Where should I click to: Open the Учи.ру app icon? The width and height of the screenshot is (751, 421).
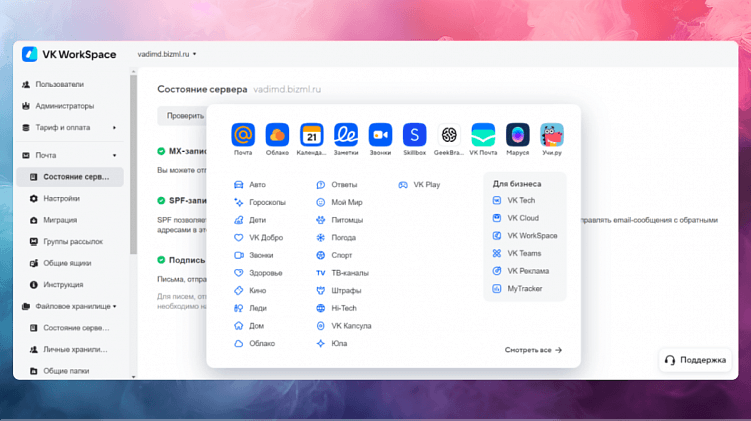click(x=552, y=135)
